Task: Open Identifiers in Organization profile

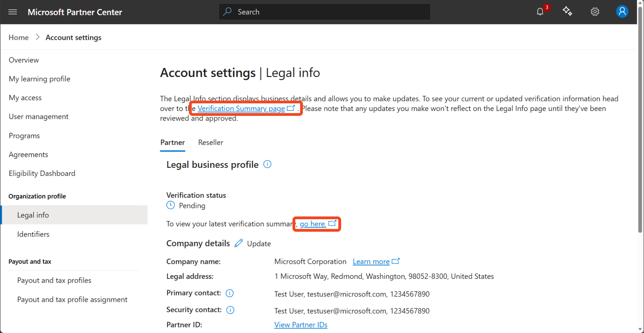Action: click(x=33, y=234)
